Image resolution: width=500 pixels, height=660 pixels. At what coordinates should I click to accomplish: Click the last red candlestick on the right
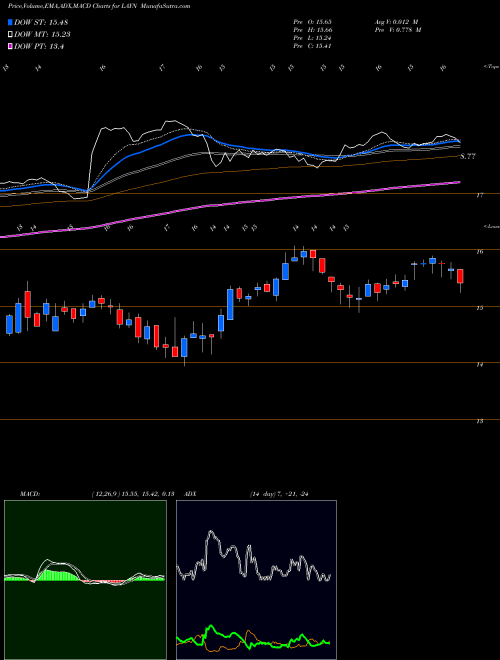(x=460, y=276)
